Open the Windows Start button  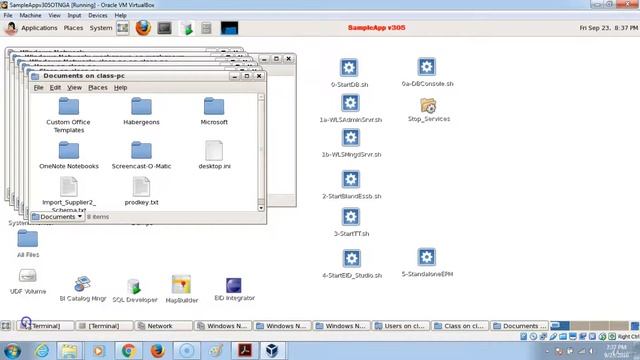(12, 351)
